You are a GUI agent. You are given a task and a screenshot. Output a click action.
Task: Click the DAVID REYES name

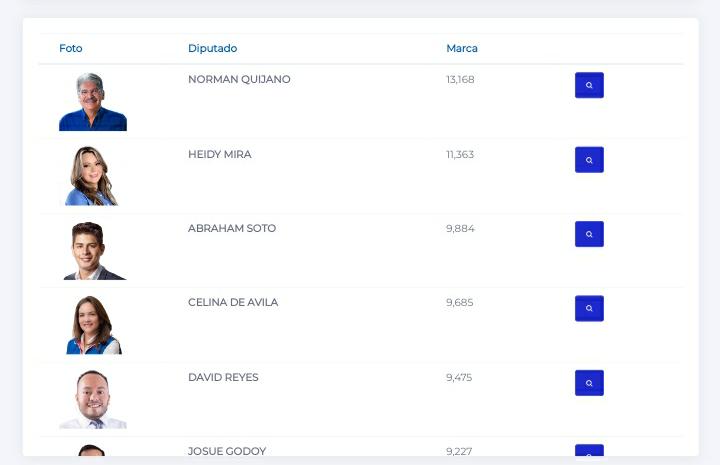(x=223, y=377)
